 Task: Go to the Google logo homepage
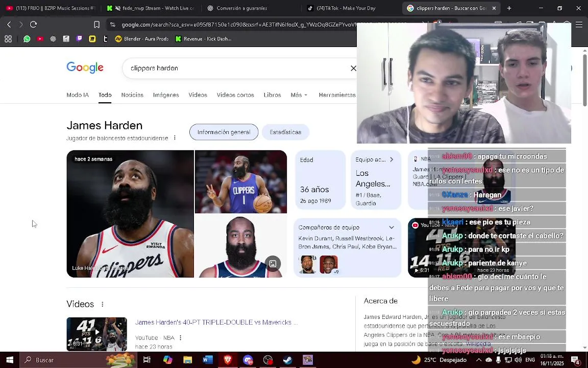tap(85, 67)
